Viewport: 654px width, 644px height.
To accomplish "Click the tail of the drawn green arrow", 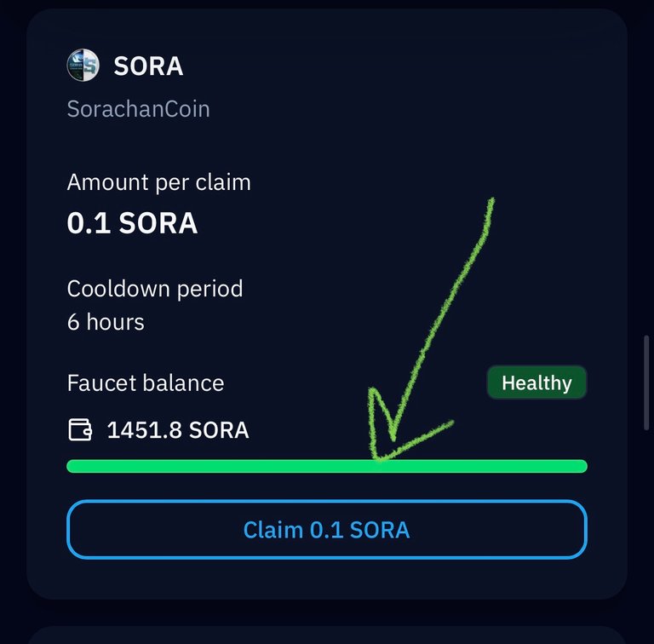I will point(490,206).
